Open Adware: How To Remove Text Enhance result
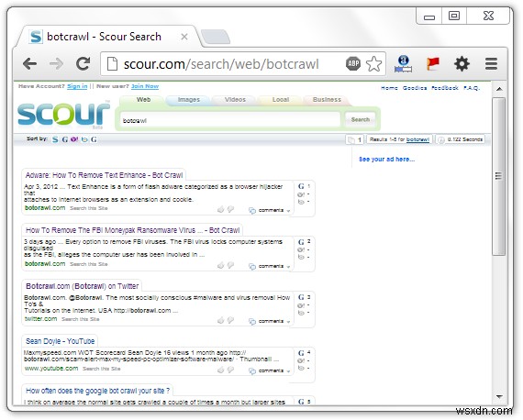The width and height of the screenshot is (523, 420). pyautogui.click(x=104, y=175)
